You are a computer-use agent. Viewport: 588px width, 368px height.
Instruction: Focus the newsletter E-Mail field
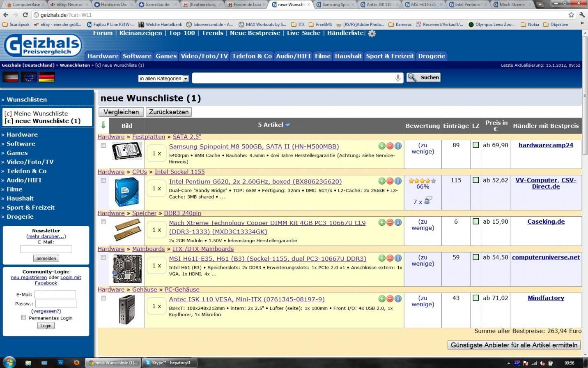click(46, 249)
